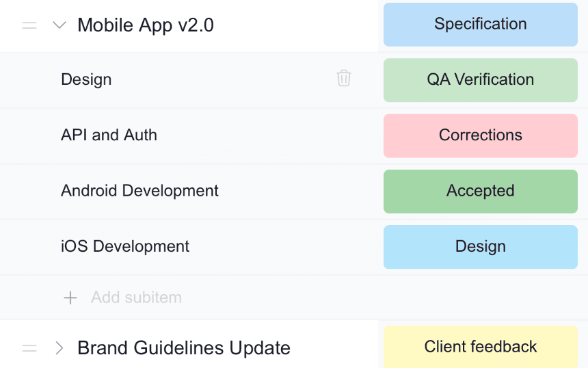Click the drag handle beside Mobile App v2.0
588x368 pixels.
[29, 25]
